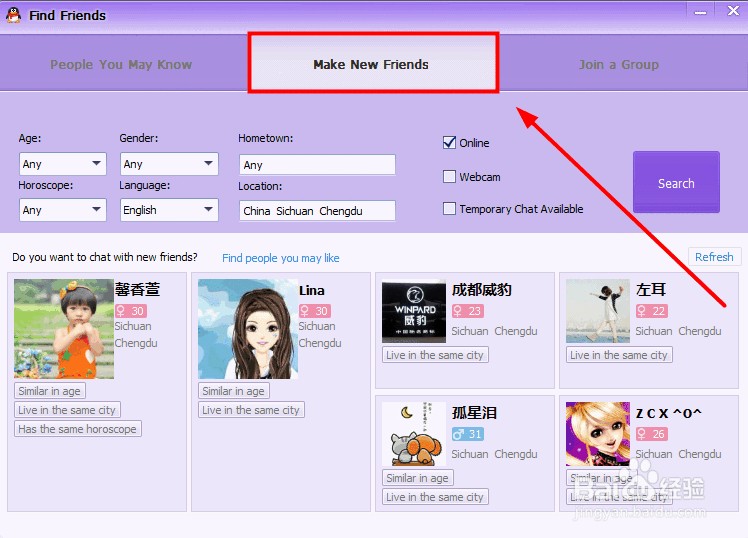Screen dimensions: 748x538
Task: Click the QQ penguin icon in title bar
Action: click(13, 15)
